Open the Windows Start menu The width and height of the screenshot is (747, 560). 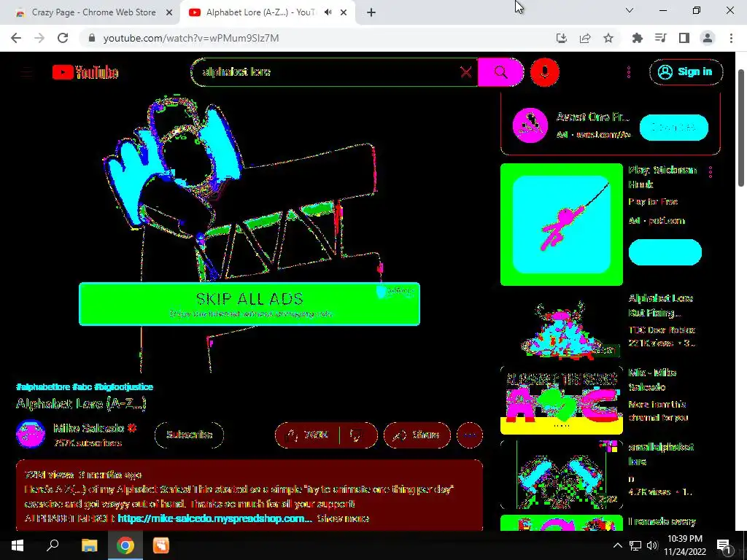[x=18, y=545]
